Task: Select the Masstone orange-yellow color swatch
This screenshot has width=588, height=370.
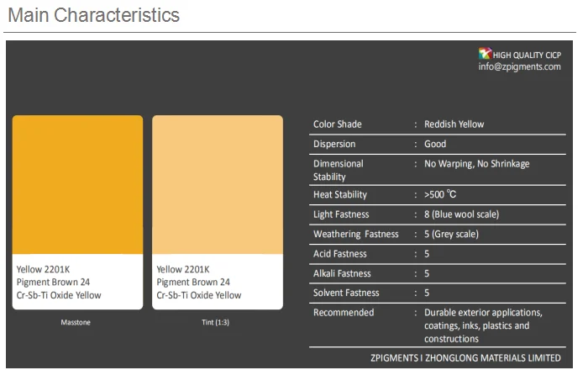Action: (77, 185)
